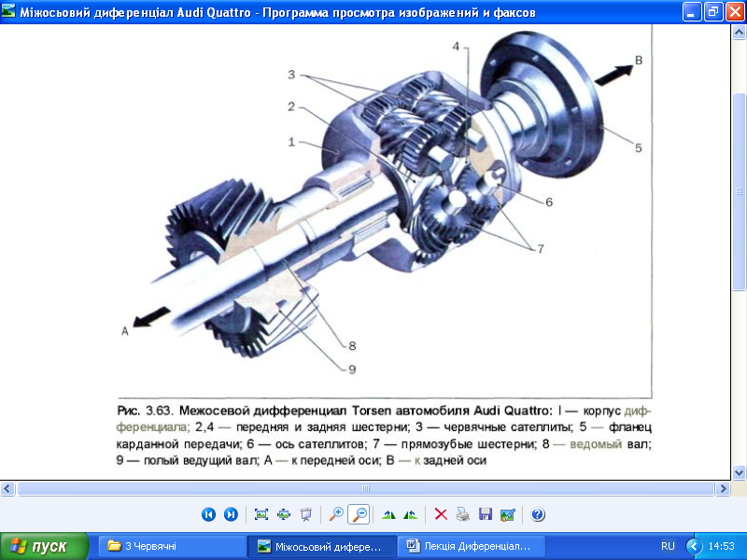Click label '2' in the diagram
The width and height of the screenshot is (747, 560).
pos(291,106)
